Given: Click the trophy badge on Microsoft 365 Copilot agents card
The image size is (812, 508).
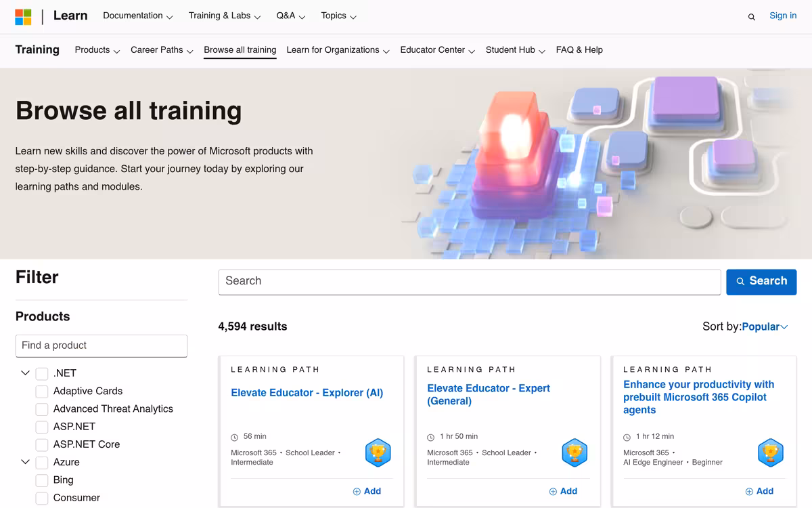Looking at the screenshot, I should coord(771,452).
